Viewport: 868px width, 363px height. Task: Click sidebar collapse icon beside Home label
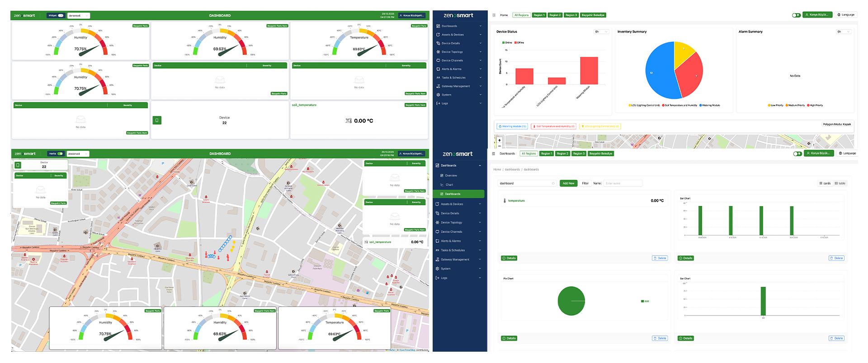(x=494, y=15)
